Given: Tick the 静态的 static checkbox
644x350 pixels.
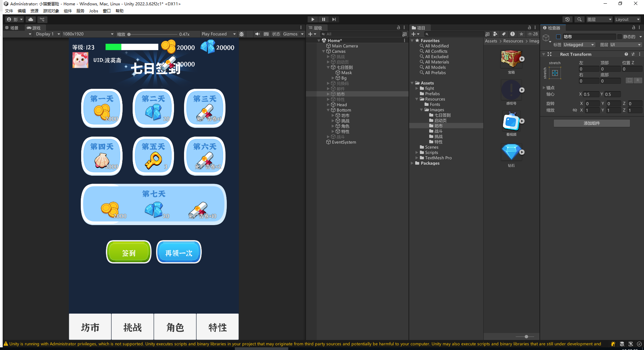Looking at the screenshot, I should click(x=620, y=37).
